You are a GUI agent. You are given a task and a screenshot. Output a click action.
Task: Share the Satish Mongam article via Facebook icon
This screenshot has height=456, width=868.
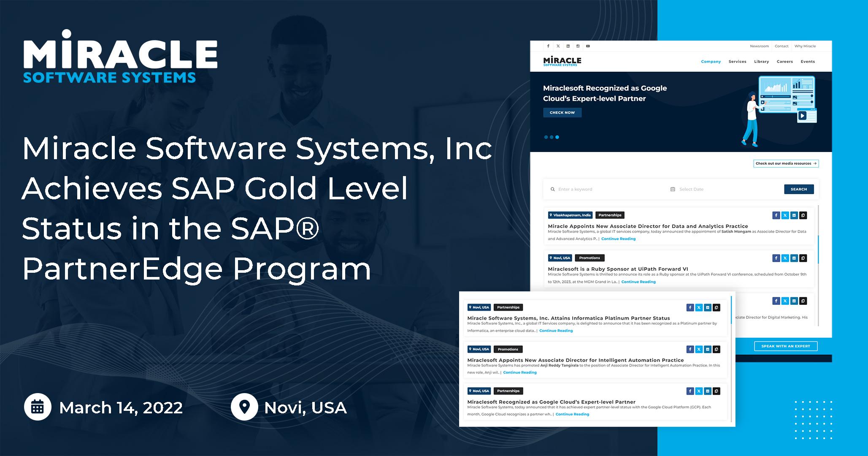(776, 215)
